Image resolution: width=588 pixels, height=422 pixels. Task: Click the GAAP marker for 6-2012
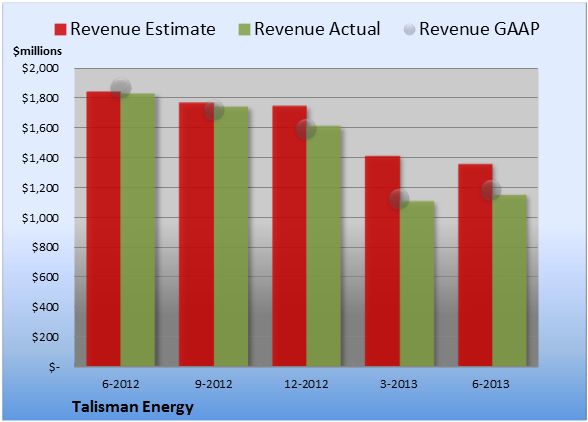coord(121,88)
